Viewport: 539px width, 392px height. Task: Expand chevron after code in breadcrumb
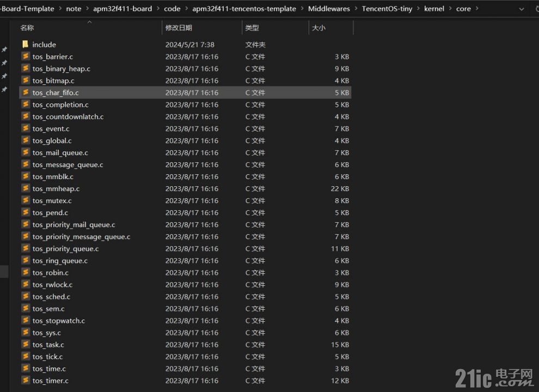click(186, 9)
